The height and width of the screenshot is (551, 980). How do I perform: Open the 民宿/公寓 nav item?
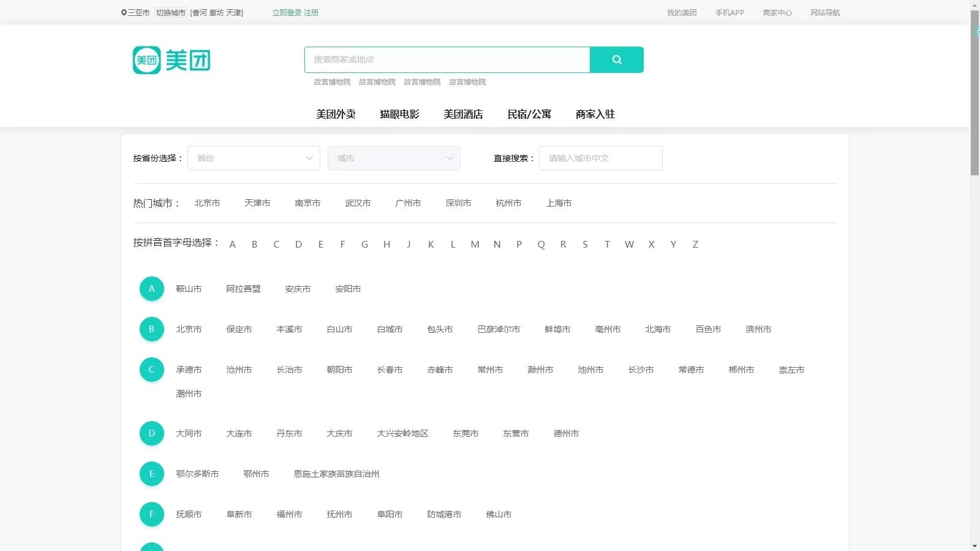(x=529, y=114)
